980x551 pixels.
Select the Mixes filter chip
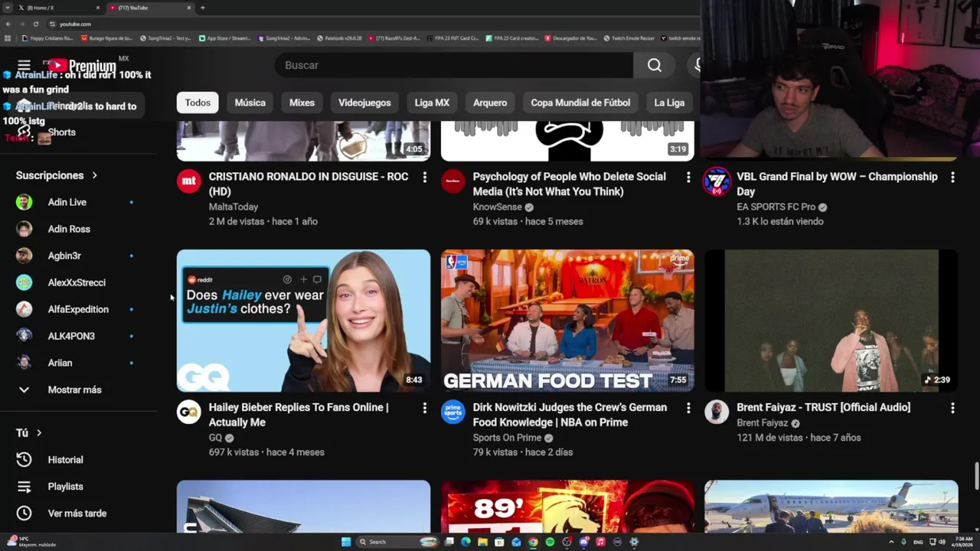302,103
